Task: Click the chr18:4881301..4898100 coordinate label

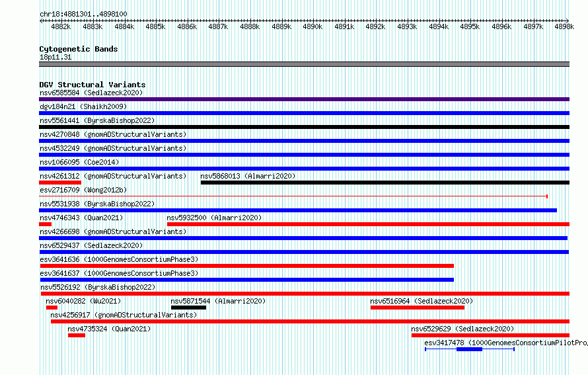Action: [x=83, y=14]
